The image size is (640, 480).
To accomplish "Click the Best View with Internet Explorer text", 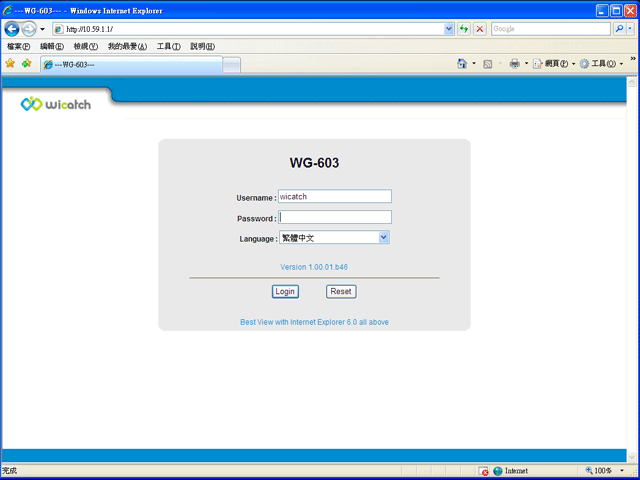I will (314, 322).
